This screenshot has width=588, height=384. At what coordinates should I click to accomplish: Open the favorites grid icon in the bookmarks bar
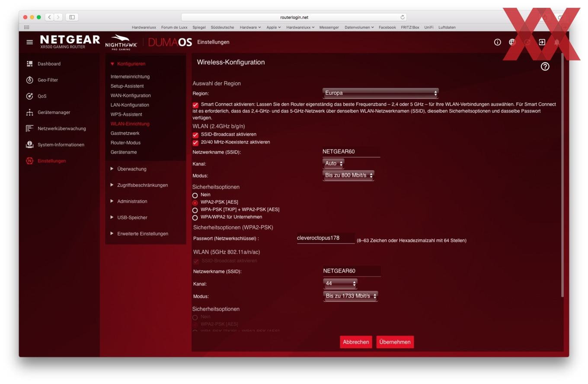(26, 27)
